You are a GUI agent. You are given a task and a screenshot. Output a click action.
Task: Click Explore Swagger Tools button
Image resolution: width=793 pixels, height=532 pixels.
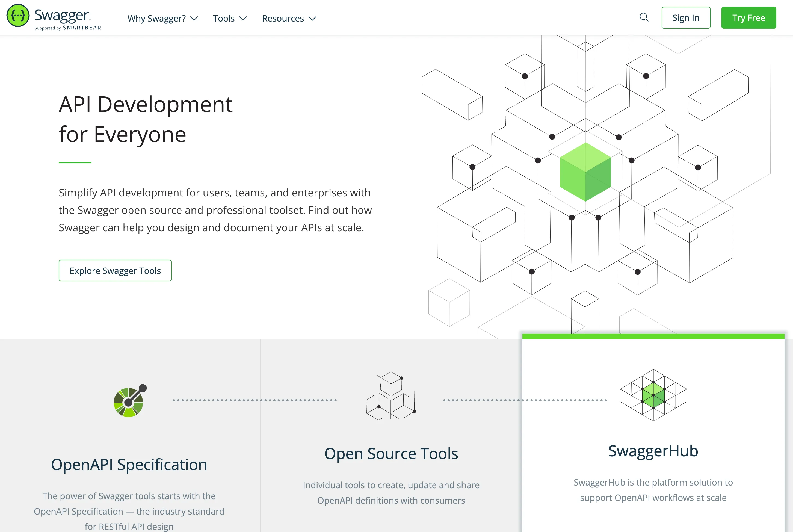click(x=115, y=270)
